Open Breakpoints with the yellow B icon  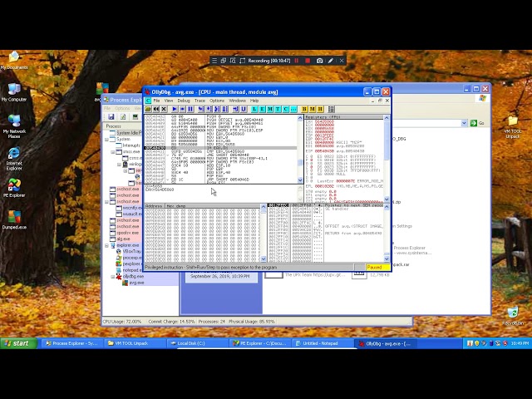tap(304, 109)
